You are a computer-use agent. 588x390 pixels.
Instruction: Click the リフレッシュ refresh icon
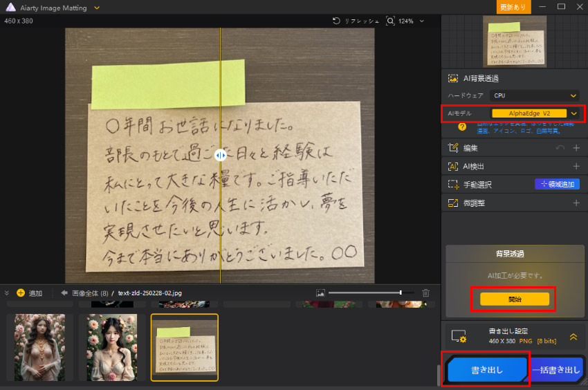click(336, 21)
